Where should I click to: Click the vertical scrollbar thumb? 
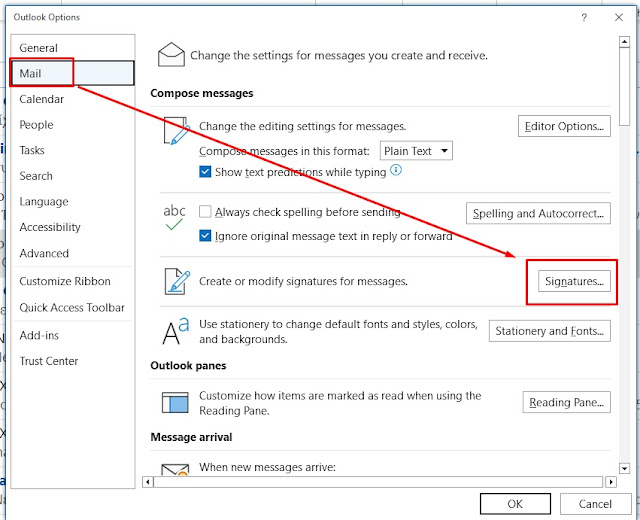624,87
